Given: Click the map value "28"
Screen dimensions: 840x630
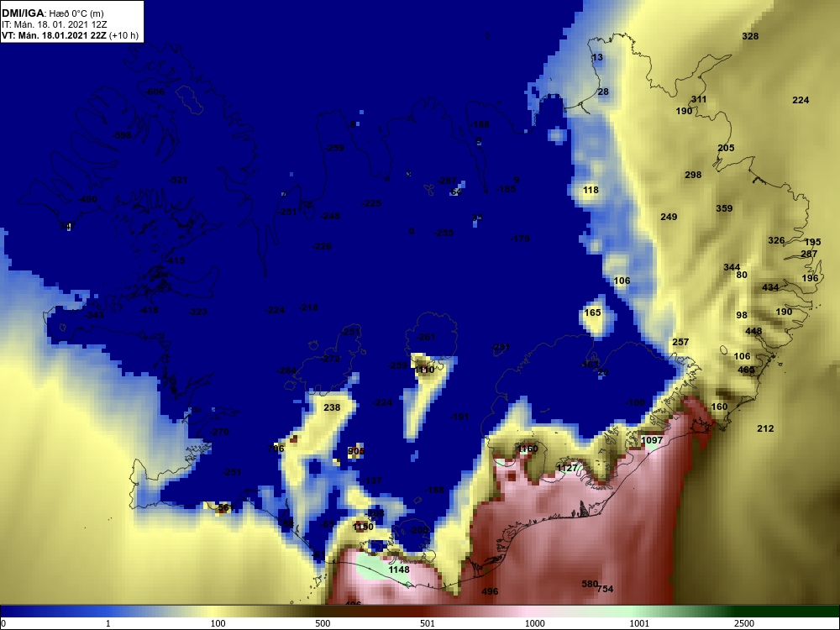Looking at the screenshot, I should pos(603,92).
